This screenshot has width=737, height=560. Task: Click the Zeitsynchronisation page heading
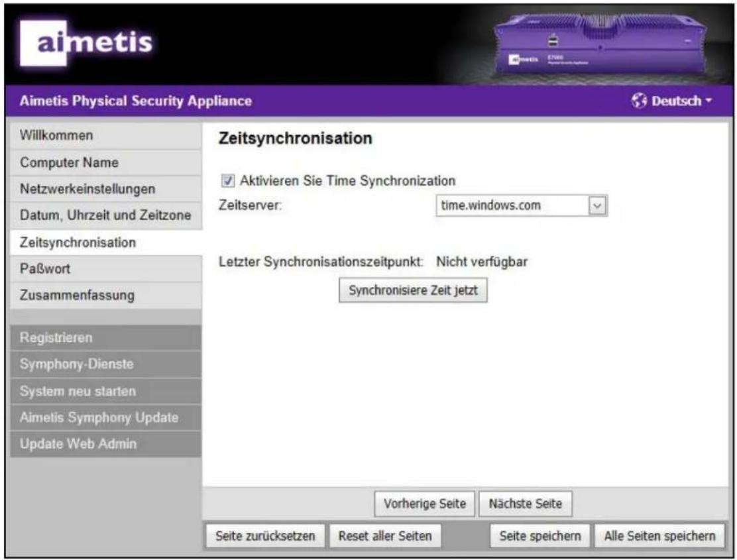point(295,139)
